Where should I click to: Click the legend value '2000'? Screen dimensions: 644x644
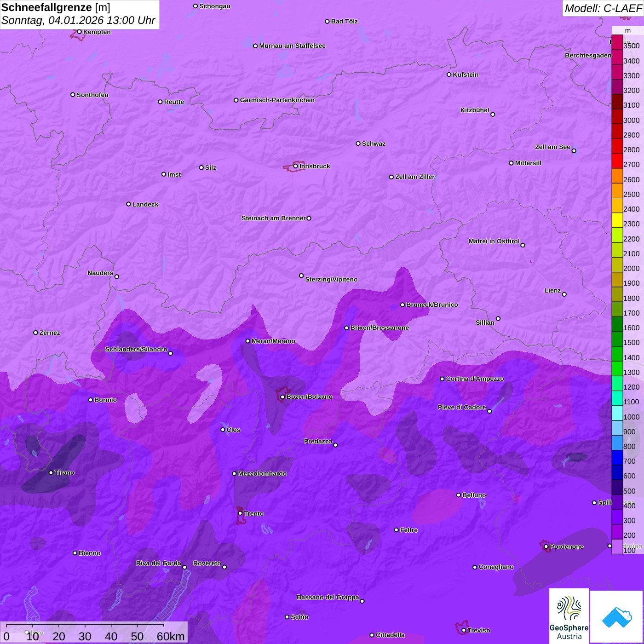tap(632, 268)
